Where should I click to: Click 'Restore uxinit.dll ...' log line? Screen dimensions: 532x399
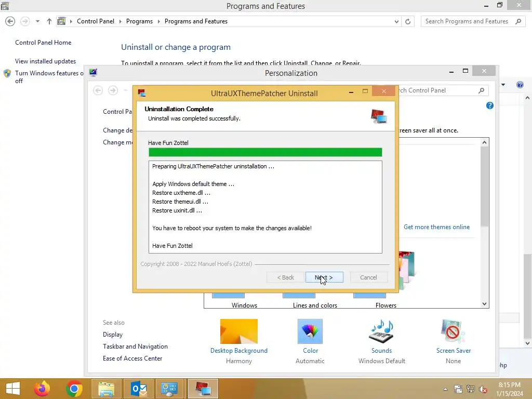pos(177,210)
